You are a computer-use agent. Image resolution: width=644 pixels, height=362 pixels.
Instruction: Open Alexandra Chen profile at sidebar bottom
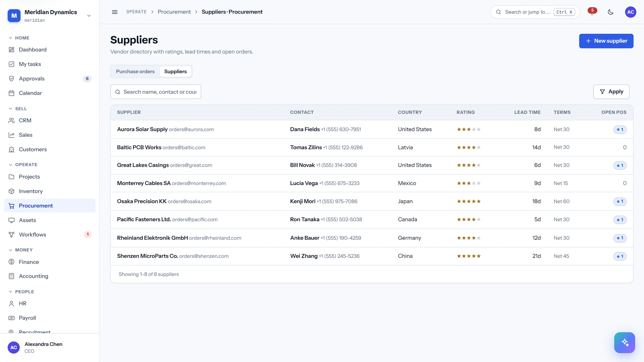(x=50, y=347)
